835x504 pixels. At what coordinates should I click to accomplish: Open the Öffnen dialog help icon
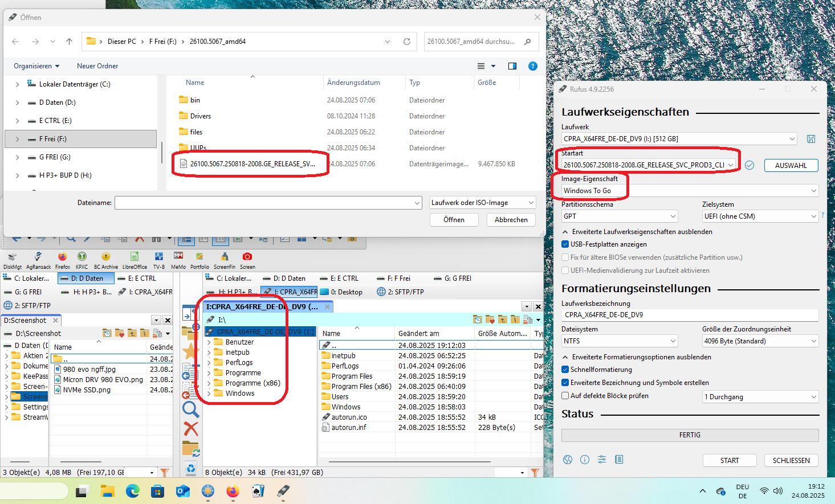(x=533, y=66)
